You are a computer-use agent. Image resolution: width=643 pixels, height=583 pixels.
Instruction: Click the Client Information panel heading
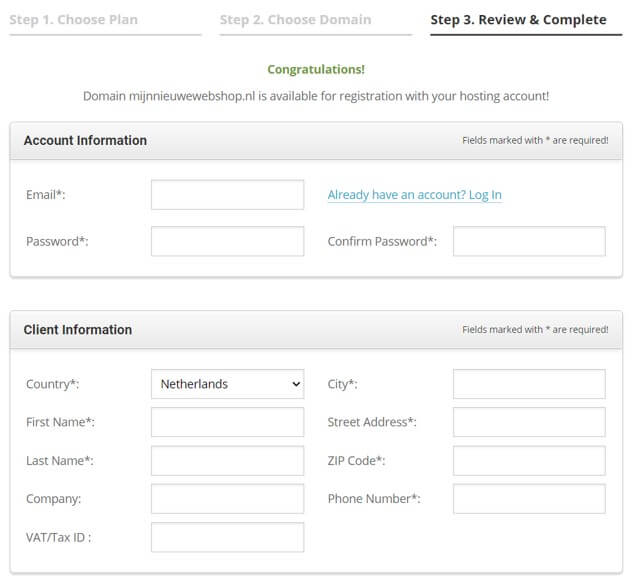(78, 330)
